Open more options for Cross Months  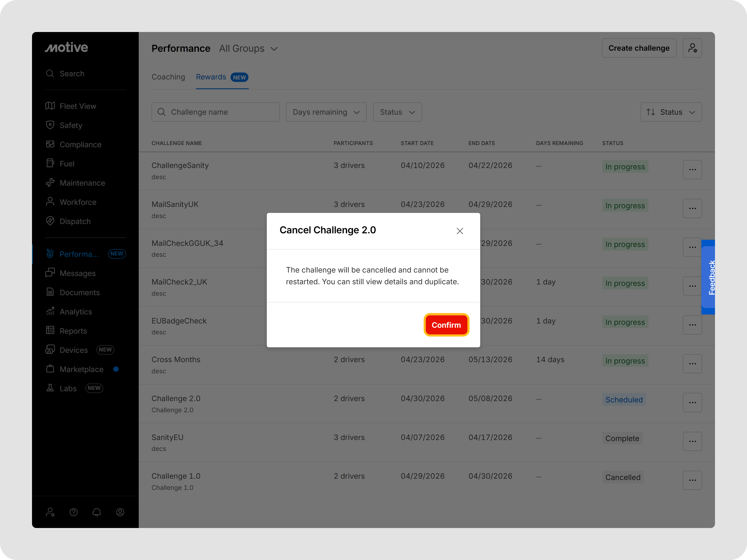pos(692,363)
